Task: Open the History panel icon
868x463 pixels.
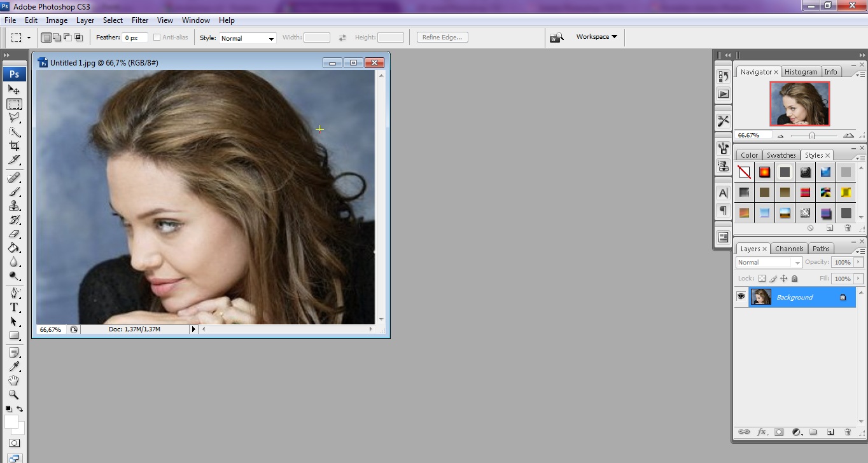Action: pos(724,76)
